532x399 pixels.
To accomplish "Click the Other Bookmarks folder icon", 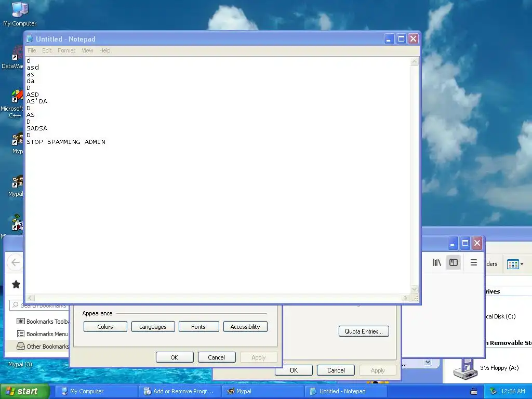I will 21,346.
